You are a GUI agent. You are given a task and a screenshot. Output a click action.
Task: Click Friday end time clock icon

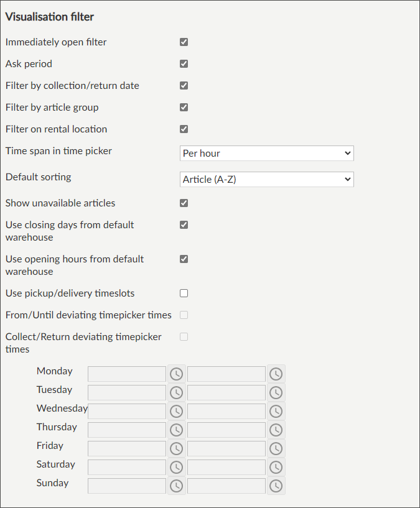coord(276,448)
